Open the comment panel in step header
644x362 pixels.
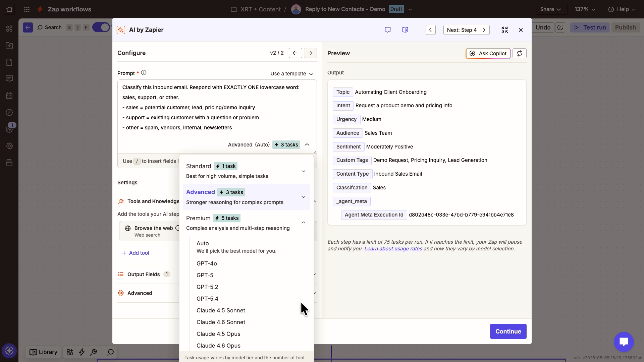coord(388,30)
